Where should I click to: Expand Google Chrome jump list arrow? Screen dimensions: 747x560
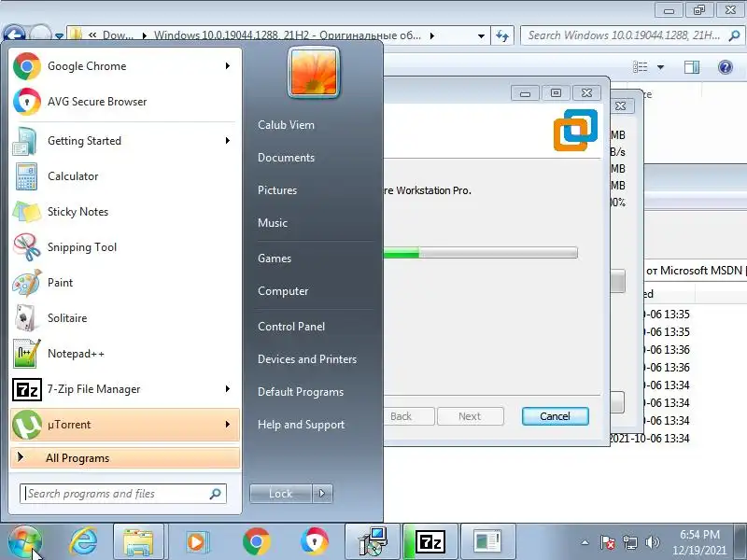[x=228, y=66]
